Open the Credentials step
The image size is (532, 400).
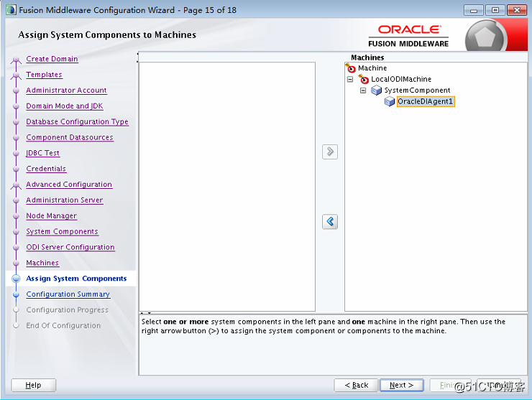46,169
